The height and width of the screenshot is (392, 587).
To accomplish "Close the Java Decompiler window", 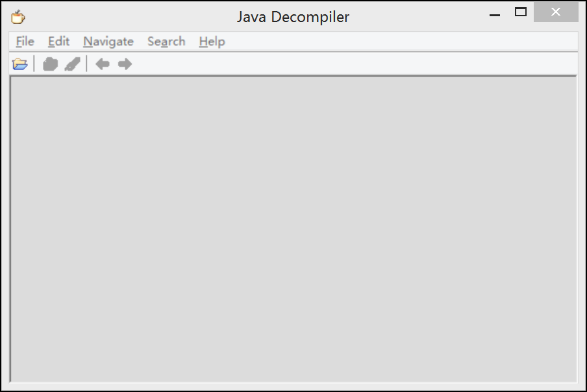I will coord(556,12).
